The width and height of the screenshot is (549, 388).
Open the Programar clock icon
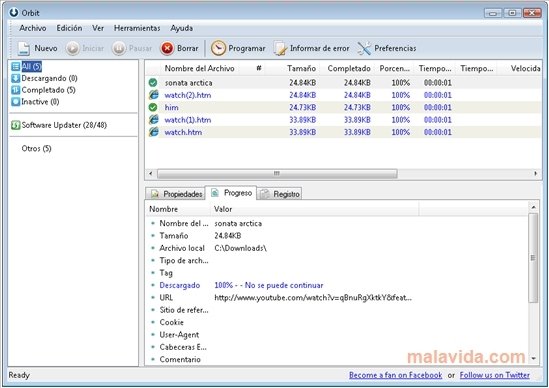tap(218, 48)
